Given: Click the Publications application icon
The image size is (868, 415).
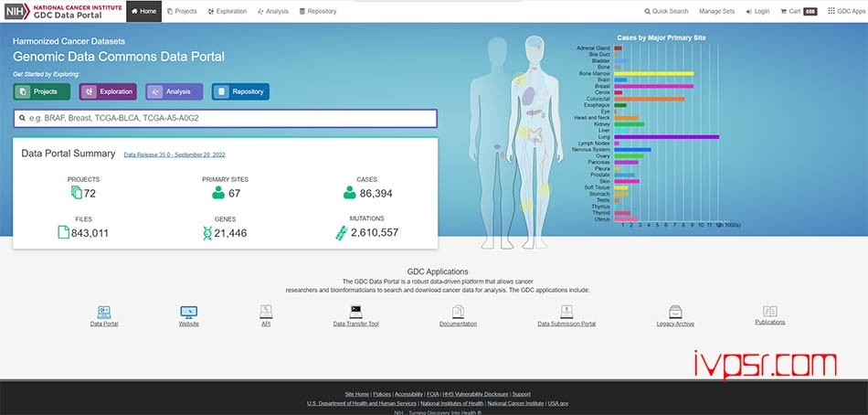Looking at the screenshot, I should tap(770, 311).
